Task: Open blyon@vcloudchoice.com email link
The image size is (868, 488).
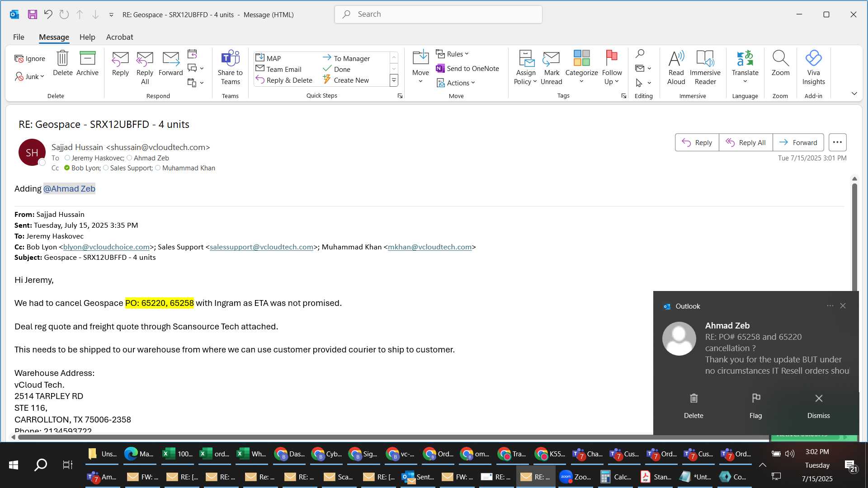Action: (x=106, y=247)
